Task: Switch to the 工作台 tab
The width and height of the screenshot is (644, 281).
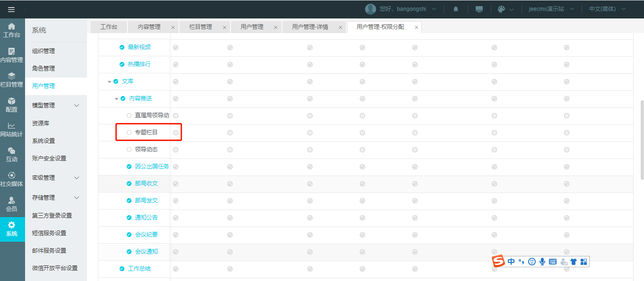Action: tap(109, 27)
